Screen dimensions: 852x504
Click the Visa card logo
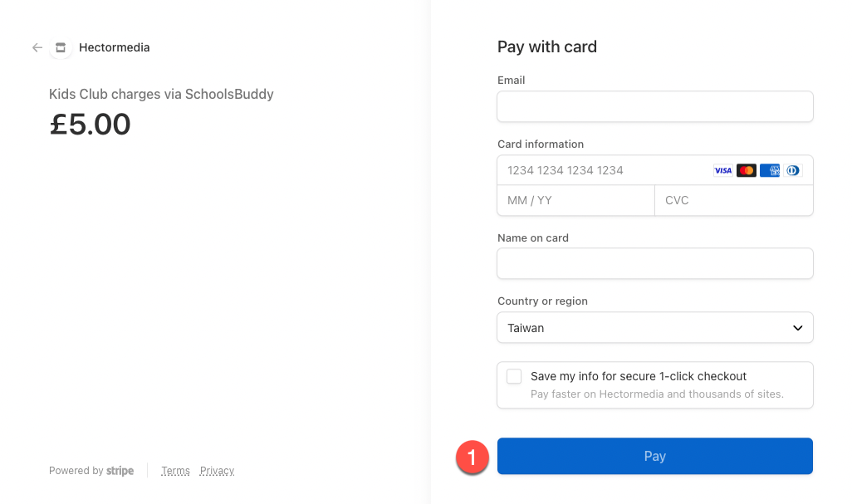722,170
